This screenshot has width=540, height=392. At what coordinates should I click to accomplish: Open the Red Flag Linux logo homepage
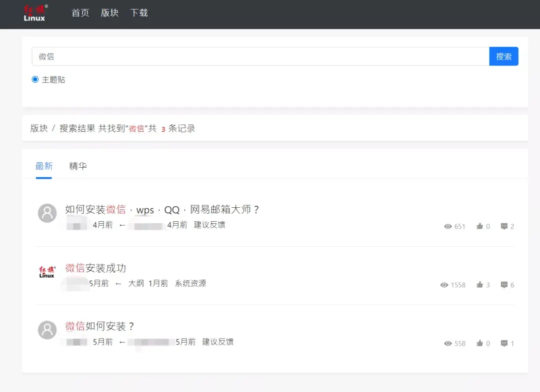[x=35, y=13]
